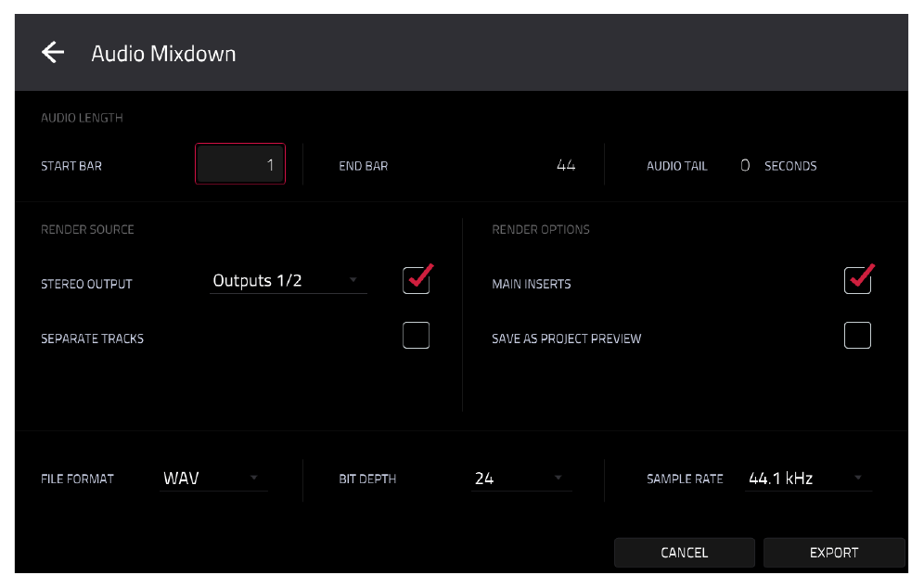
Task: Select the End Bar value 44
Action: point(565,165)
